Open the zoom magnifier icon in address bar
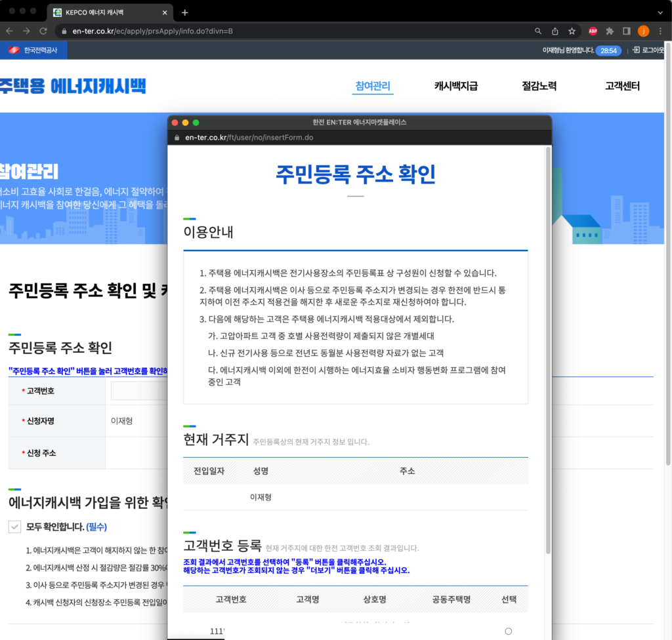The width and height of the screenshot is (672, 640). pyautogui.click(x=538, y=31)
